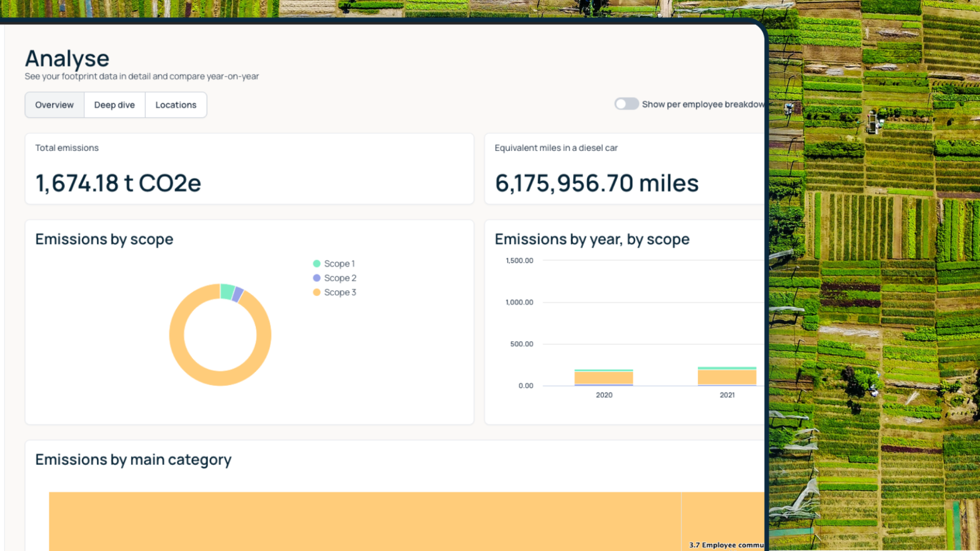Click the Scope 1 legend dot
The height and width of the screenshot is (551, 980).
click(316, 264)
